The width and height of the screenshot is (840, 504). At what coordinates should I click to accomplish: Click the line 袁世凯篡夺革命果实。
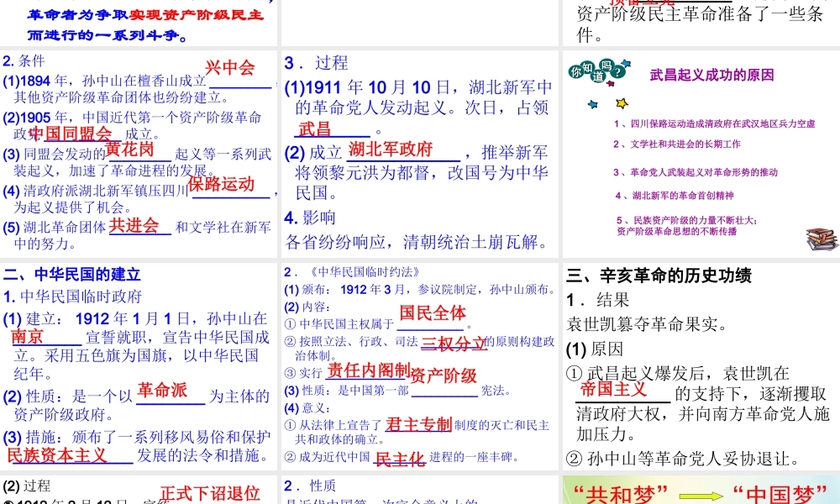coord(647,324)
